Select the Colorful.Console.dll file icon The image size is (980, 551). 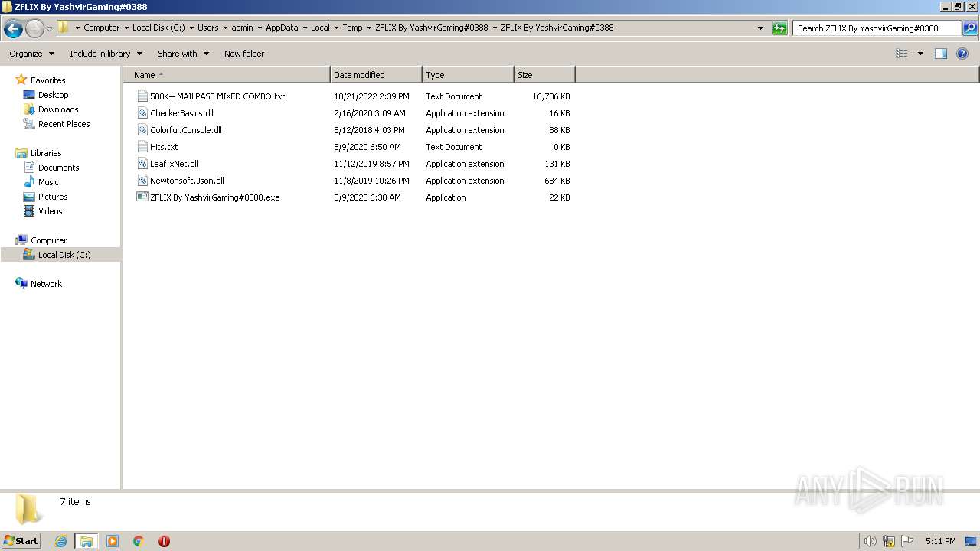(142, 130)
